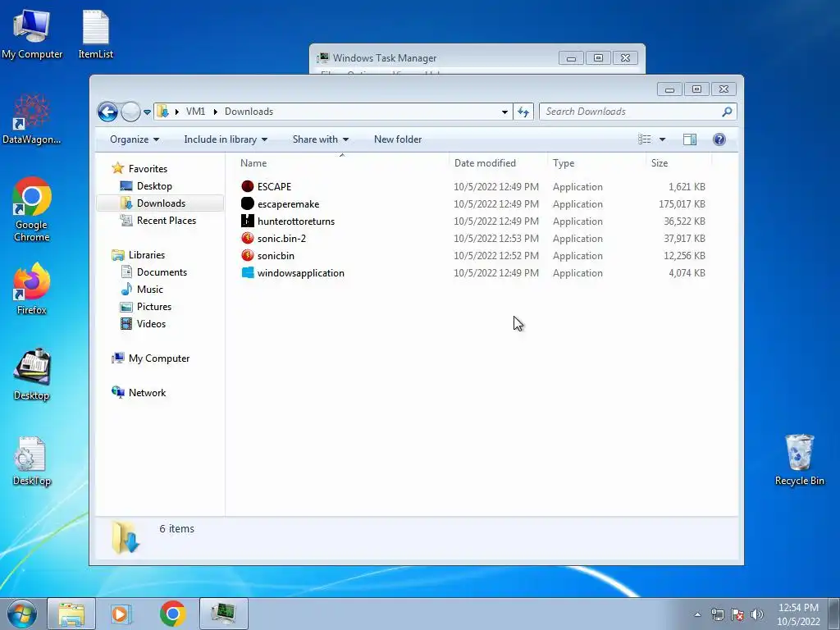Launch Windows Media Player from taskbar
Screen dimensions: 840x630
coord(121,614)
